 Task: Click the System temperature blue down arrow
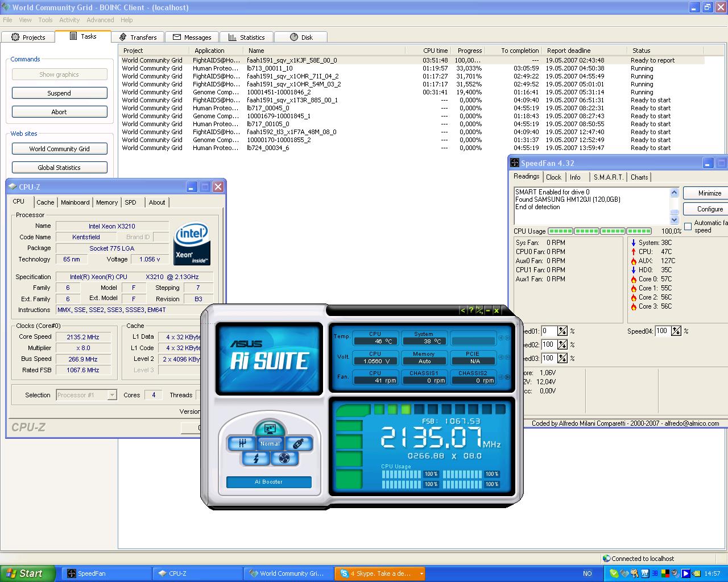tap(634, 243)
